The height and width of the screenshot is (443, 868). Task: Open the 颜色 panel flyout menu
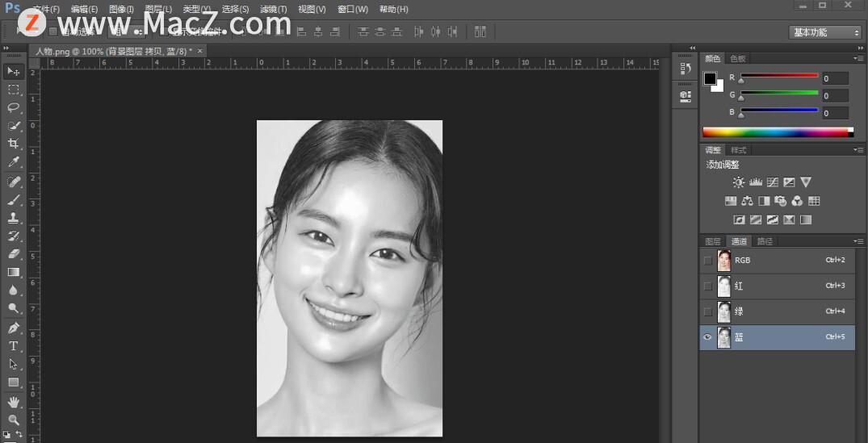pyautogui.click(x=858, y=58)
